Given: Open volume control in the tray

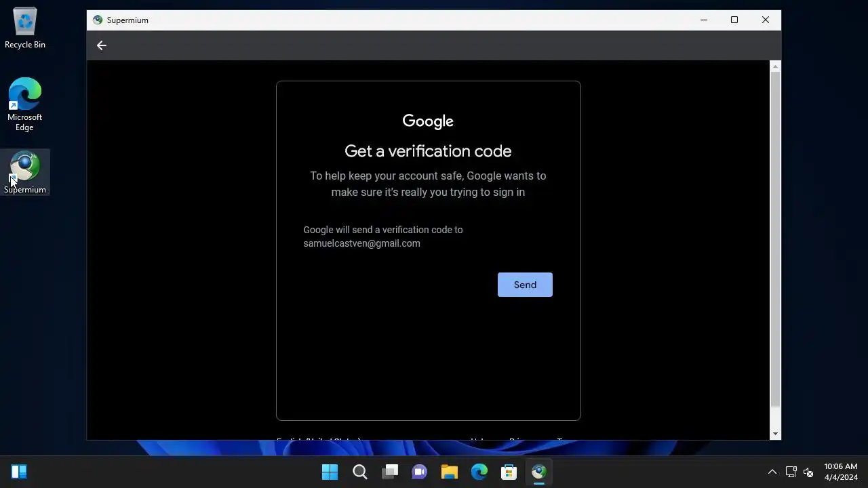Looking at the screenshot, I should click(x=808, y=472).
